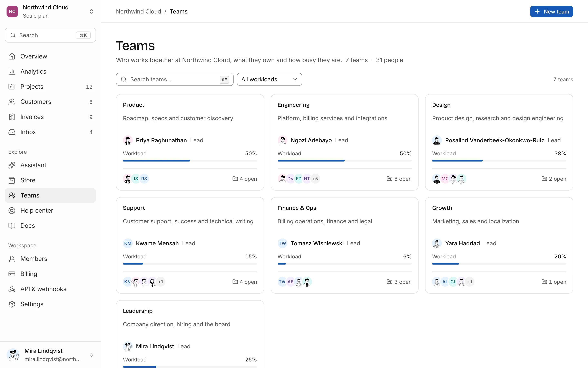Image resolution: width=588 pixels, height=368 pixels.
Task: Open the Engineering team card title
Action: pos(293,105)
